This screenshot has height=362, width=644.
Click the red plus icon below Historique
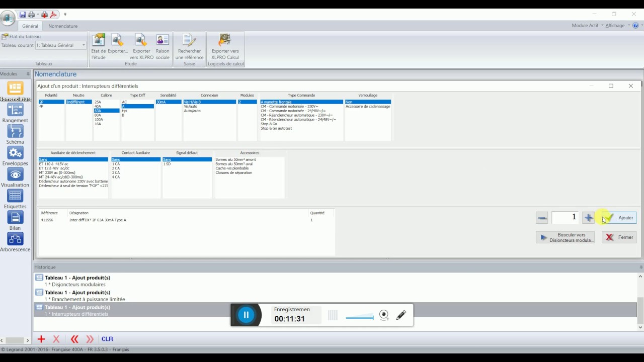point(41,339)
